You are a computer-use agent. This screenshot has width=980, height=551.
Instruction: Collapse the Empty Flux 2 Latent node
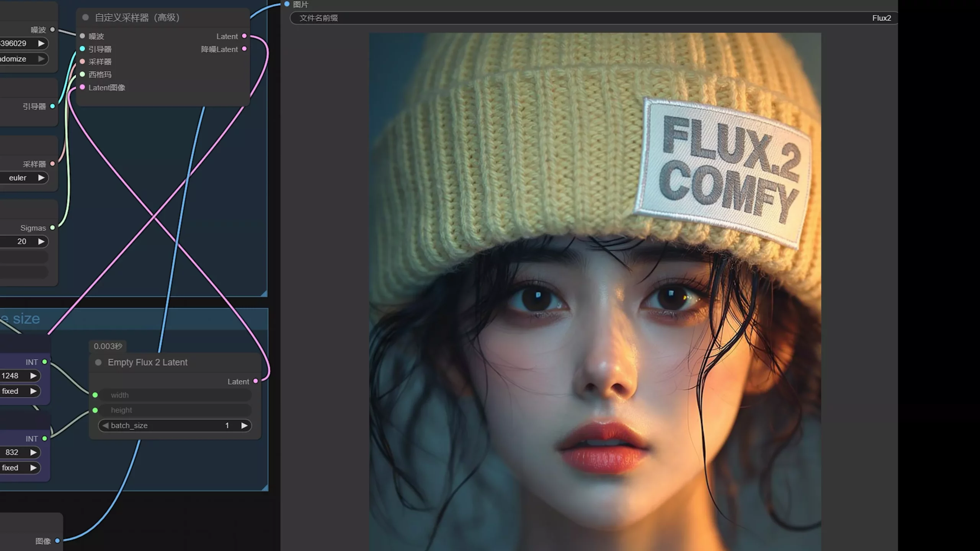98,362
